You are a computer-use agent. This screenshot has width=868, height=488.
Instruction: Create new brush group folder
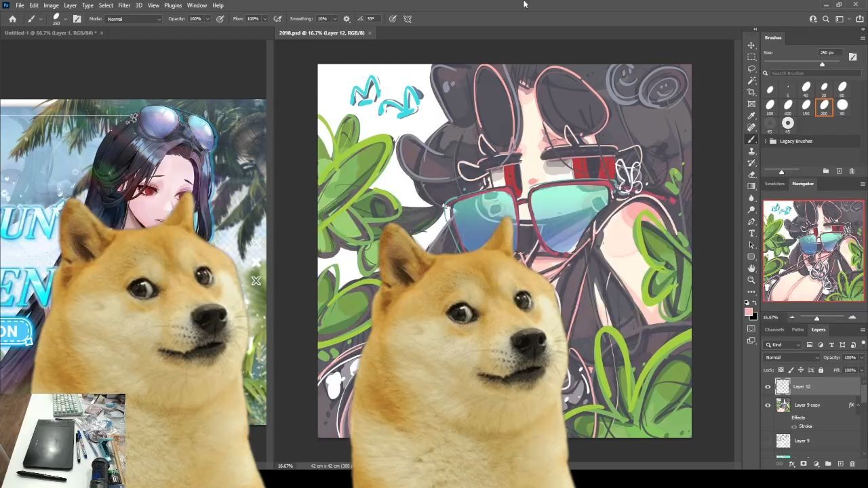pos(826,171)
